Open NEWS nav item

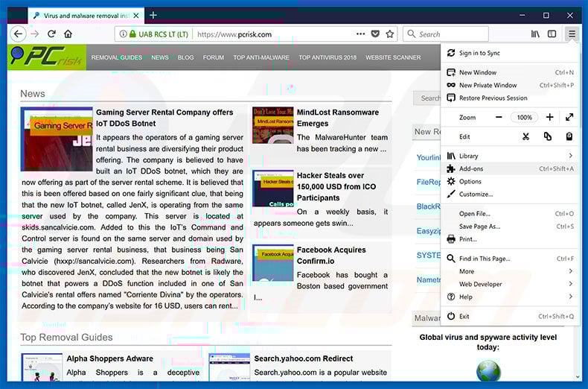(x=160, y=57)
